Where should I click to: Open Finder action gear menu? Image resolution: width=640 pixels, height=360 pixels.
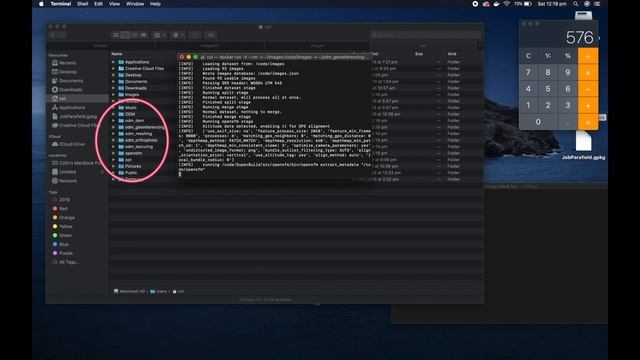[178, 35]
